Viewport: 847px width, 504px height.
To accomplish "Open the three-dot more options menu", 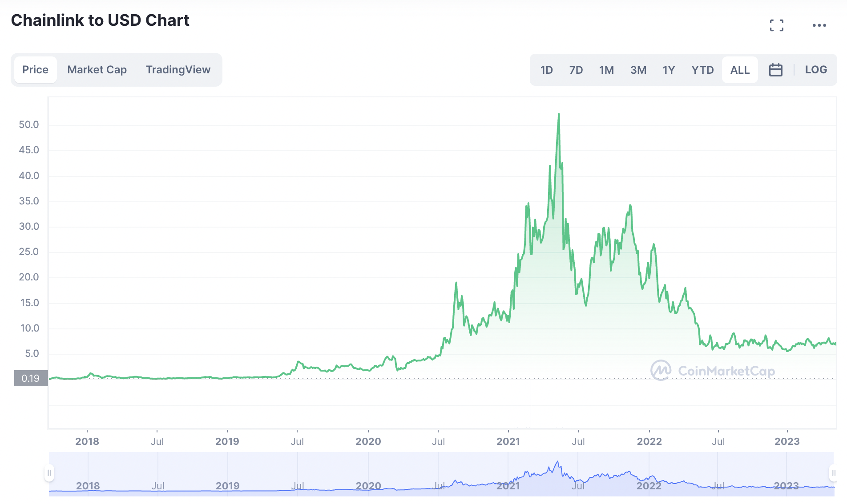I will point(819,25).
